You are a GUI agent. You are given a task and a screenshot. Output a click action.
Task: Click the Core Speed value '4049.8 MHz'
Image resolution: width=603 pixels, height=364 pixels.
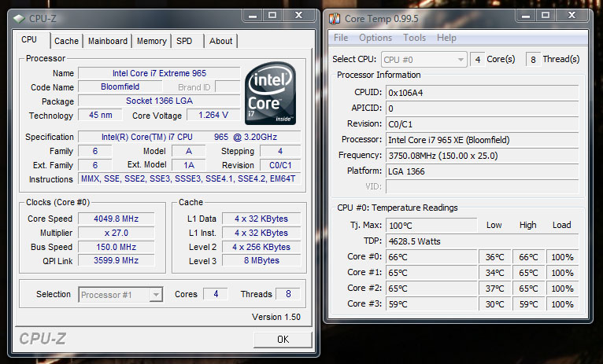pos(117,219)
